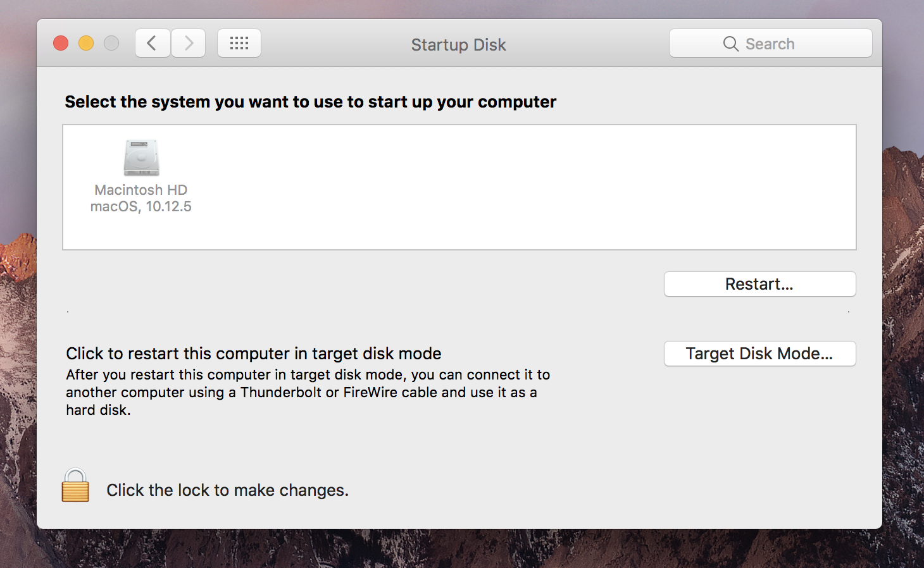Click the greyed-out zoom window button
The image size is (924, 568).
(x=111, y=43)
